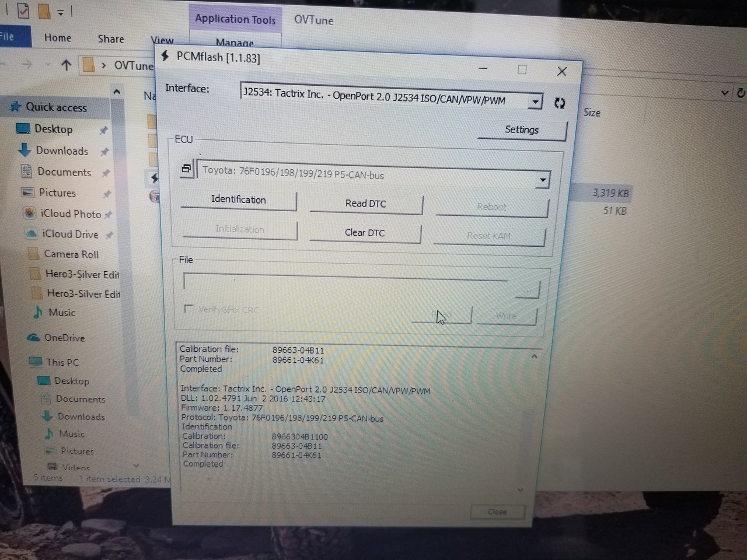Screen dimensions: 747x560
Task: Open the ECU selection window icon
Action: click(186, 169)
